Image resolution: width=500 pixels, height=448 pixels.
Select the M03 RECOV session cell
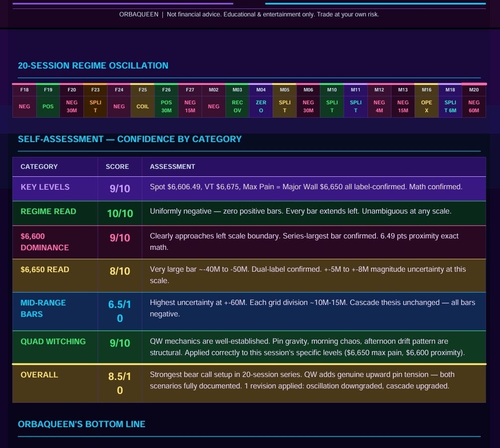tap(237, 100)
